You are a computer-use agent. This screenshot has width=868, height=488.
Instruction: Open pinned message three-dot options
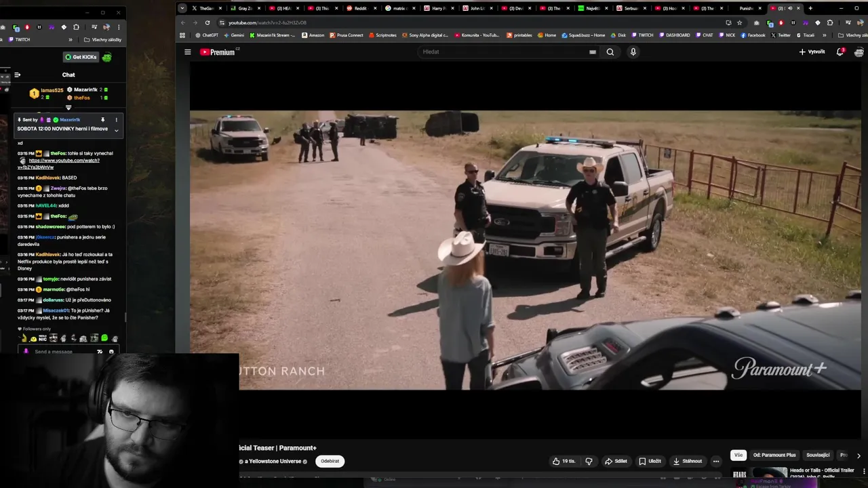[116, 120]
